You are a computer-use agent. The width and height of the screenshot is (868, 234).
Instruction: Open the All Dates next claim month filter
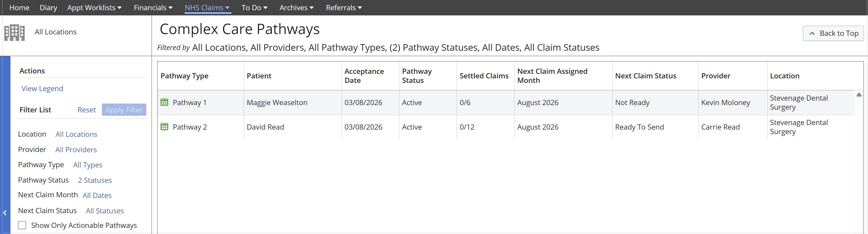tap(97, 195)
